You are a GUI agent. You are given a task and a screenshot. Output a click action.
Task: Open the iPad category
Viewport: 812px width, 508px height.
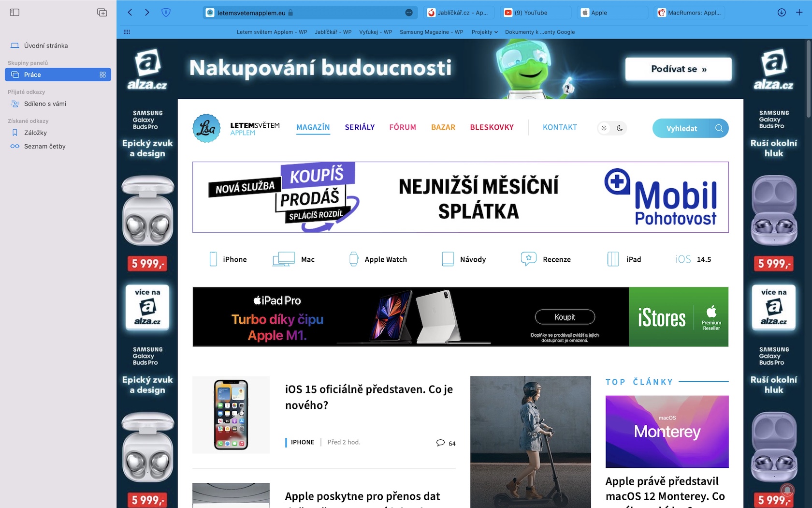(x=624, y=259)
